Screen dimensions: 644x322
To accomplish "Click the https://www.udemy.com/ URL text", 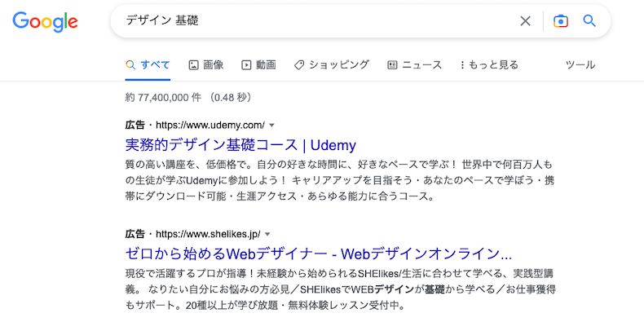I will [210, 125].
